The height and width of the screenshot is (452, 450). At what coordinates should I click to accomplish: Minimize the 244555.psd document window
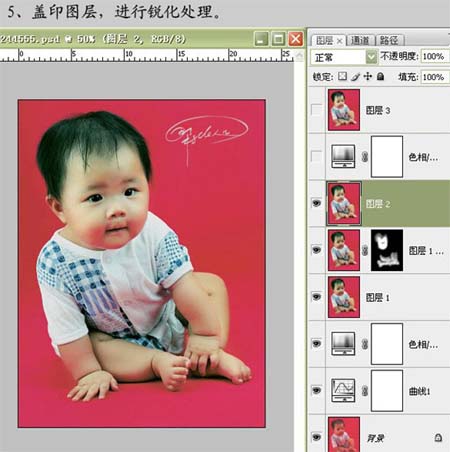click(261, 39)
